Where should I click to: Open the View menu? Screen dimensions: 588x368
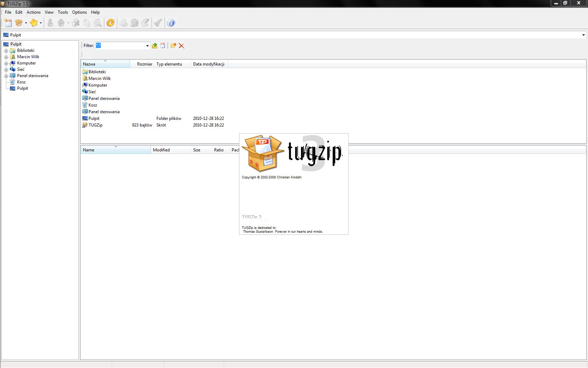point(49,12)
